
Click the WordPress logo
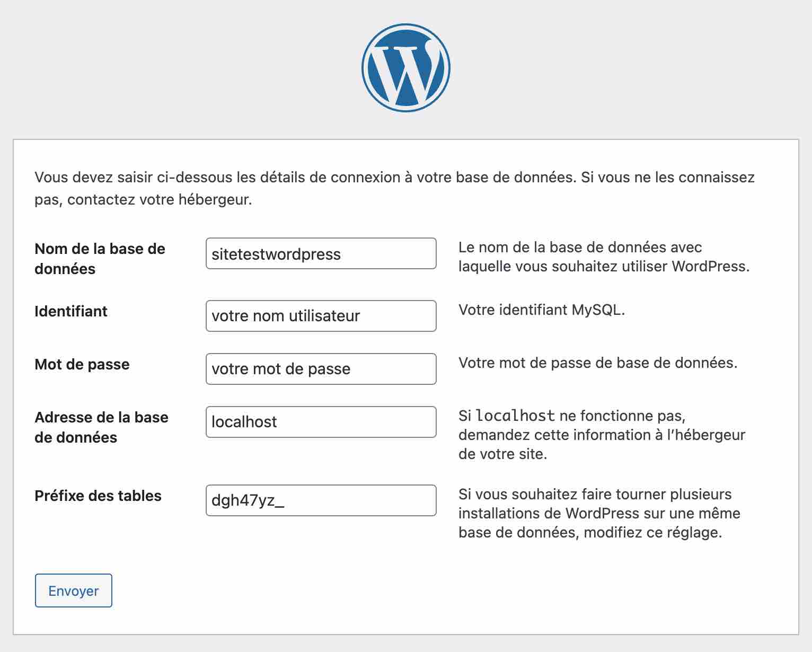[405, 66]
